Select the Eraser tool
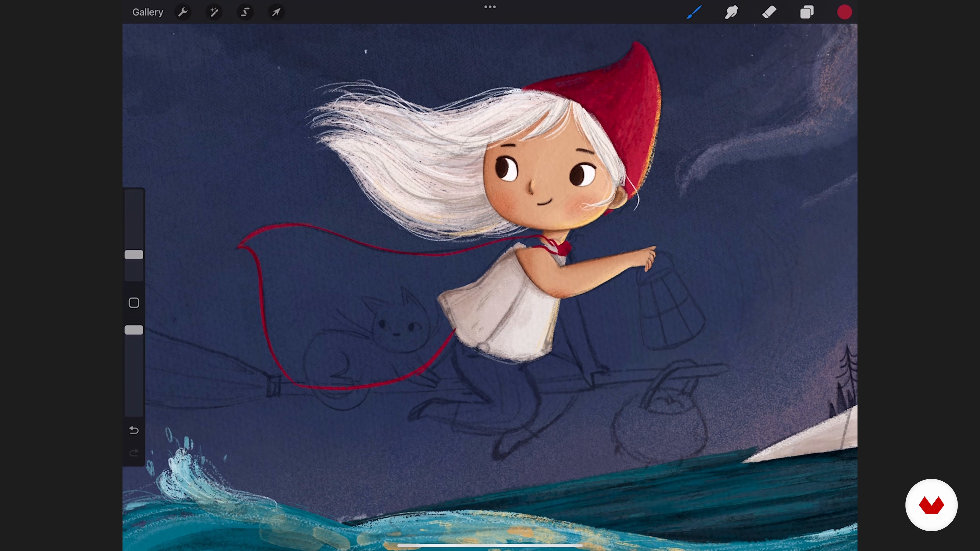This screenshot has height=551, width=980. [x=769, y=12]
